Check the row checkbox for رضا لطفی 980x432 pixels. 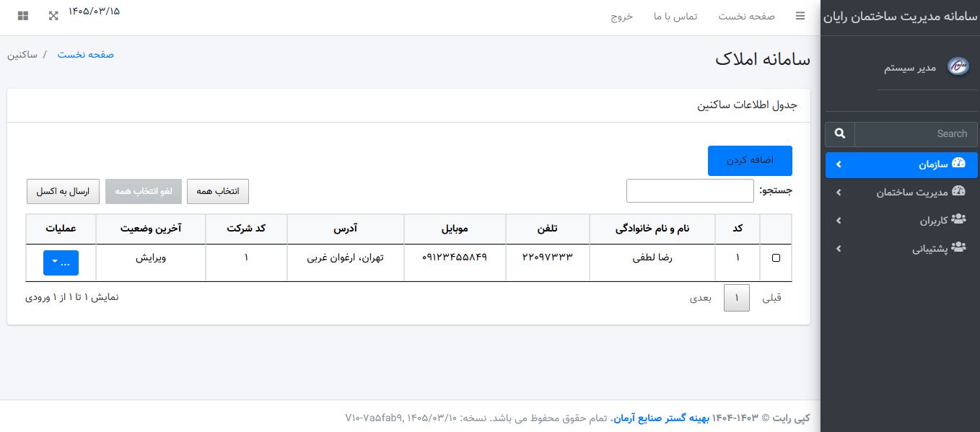pos(776,257)
